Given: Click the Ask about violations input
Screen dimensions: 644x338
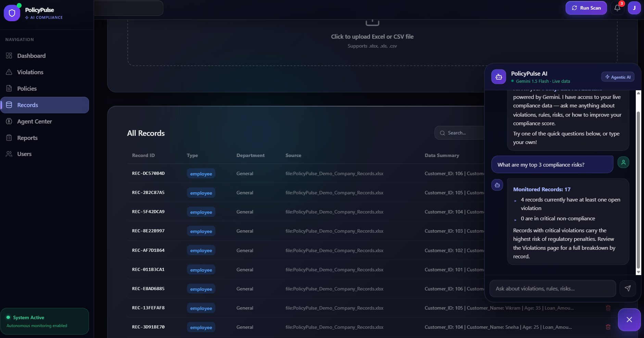Looking at the screenshot, I should 553,288.
